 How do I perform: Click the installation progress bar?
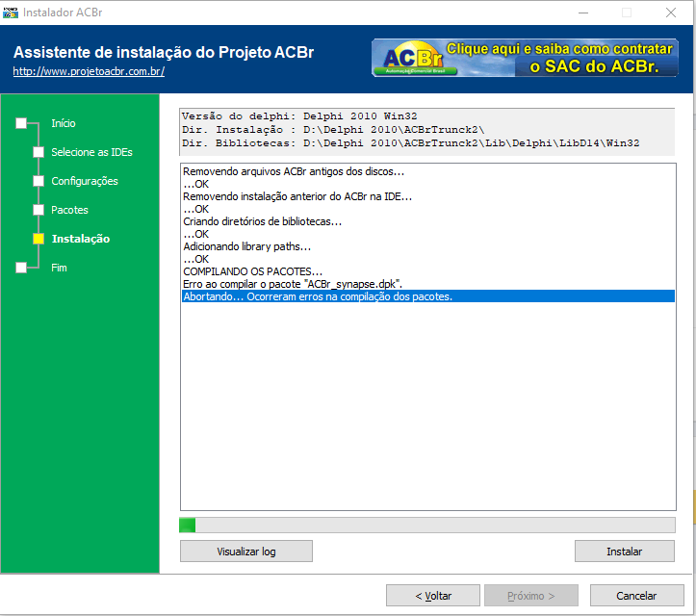click(427, 525)
